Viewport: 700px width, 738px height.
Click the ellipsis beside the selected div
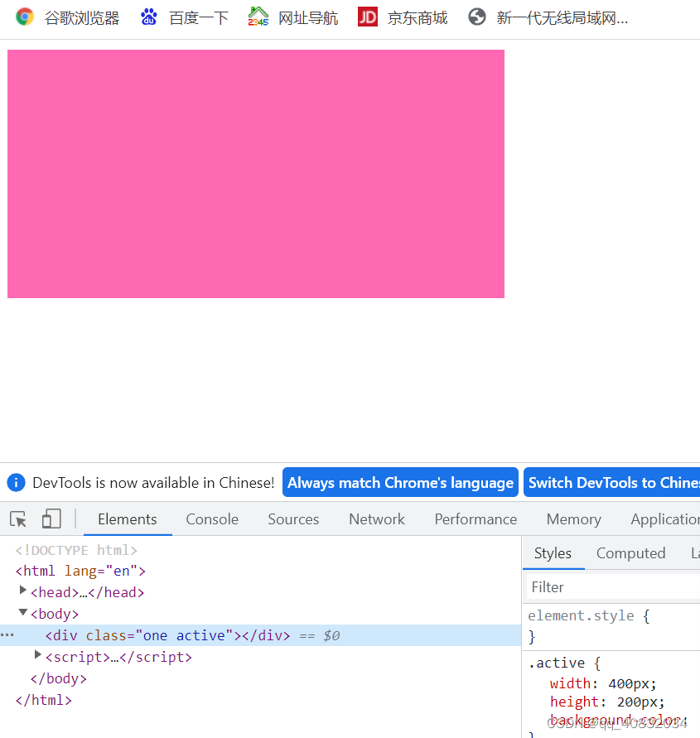[7, 635]
